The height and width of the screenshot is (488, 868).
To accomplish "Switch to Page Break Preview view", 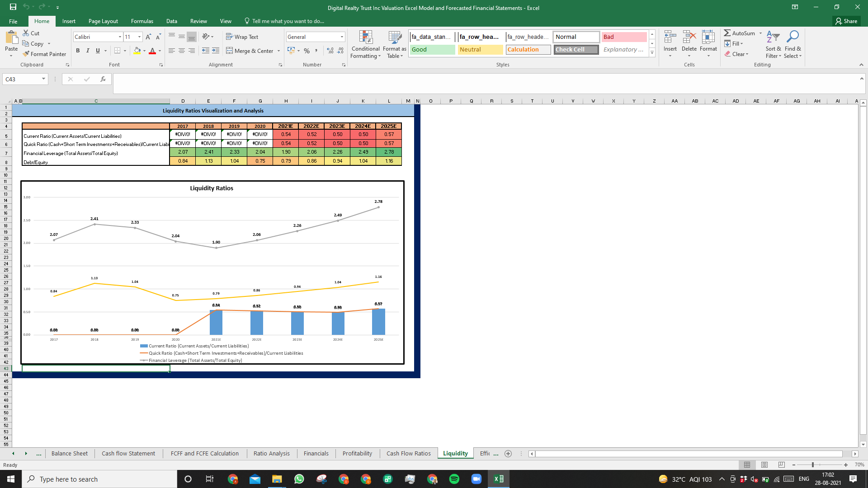I will pos(782,465).
